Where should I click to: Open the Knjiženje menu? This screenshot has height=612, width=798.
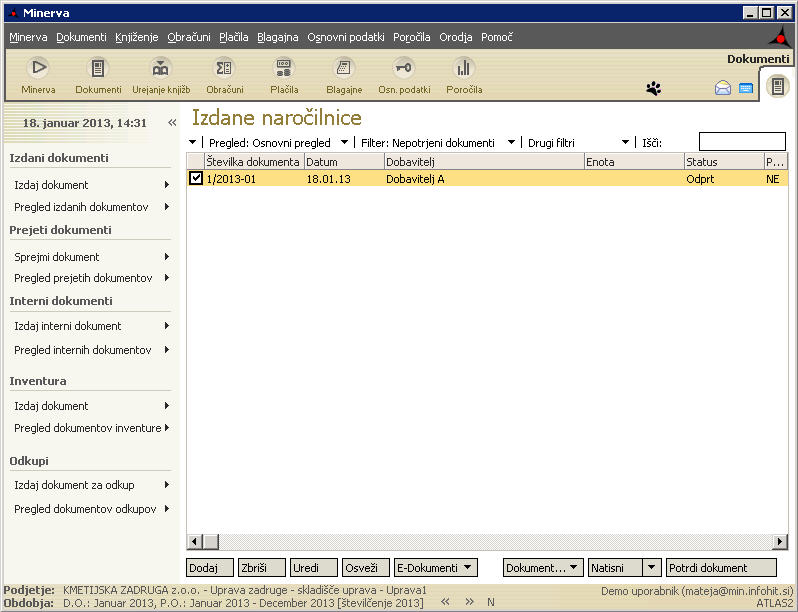point(136,37)
